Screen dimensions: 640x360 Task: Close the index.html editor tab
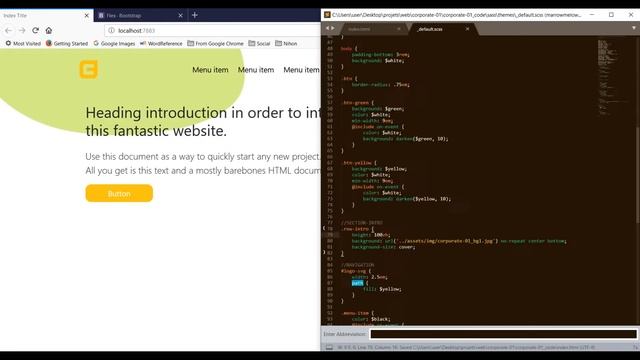pyautogui.click(x=399, y=29)
